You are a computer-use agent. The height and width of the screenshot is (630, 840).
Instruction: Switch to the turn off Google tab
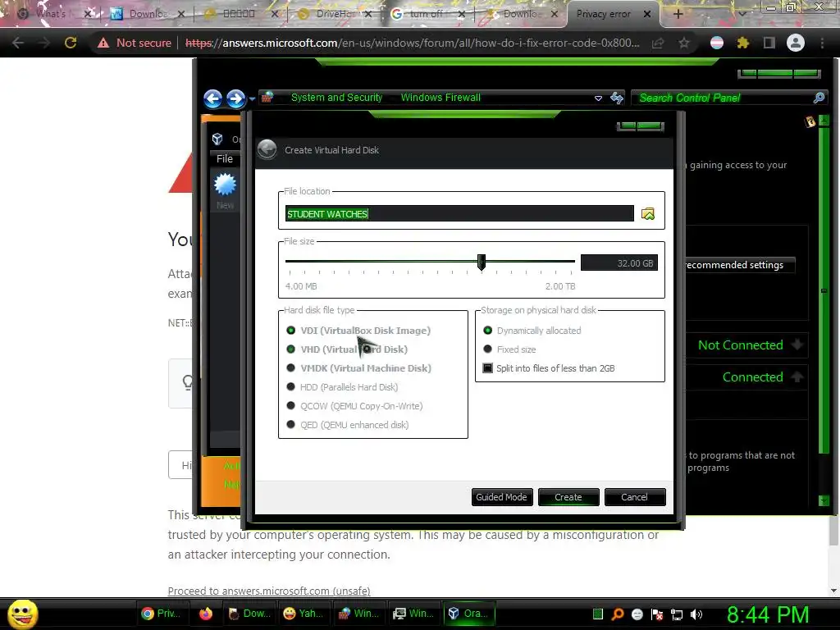[x=427, y=14]
